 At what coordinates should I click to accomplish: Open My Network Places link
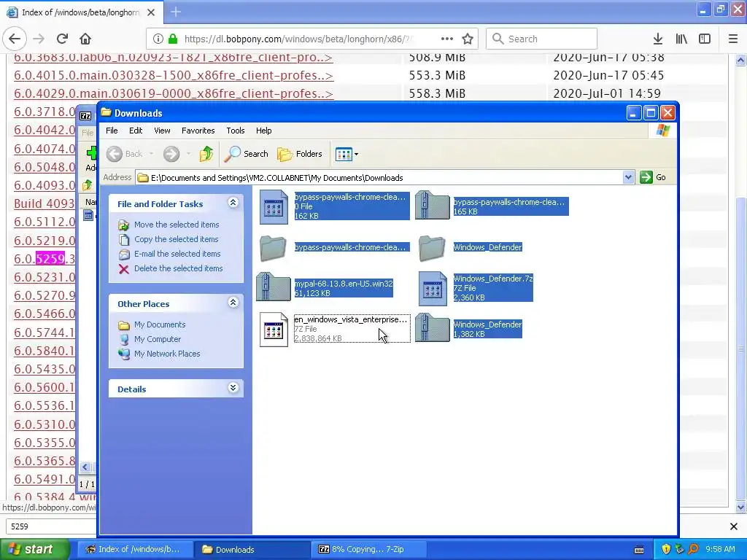point(167,354)
